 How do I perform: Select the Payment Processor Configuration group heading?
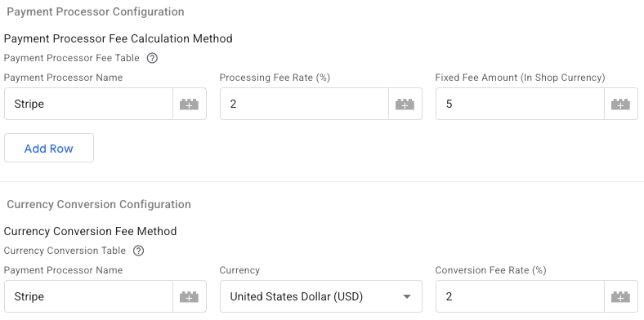pos(96,12)
